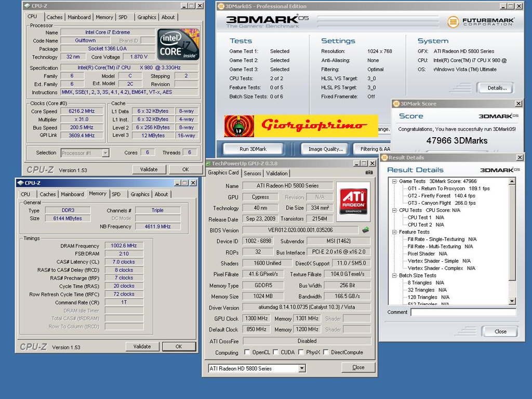Click the Result Details title bar icon

tap(384, 157)
